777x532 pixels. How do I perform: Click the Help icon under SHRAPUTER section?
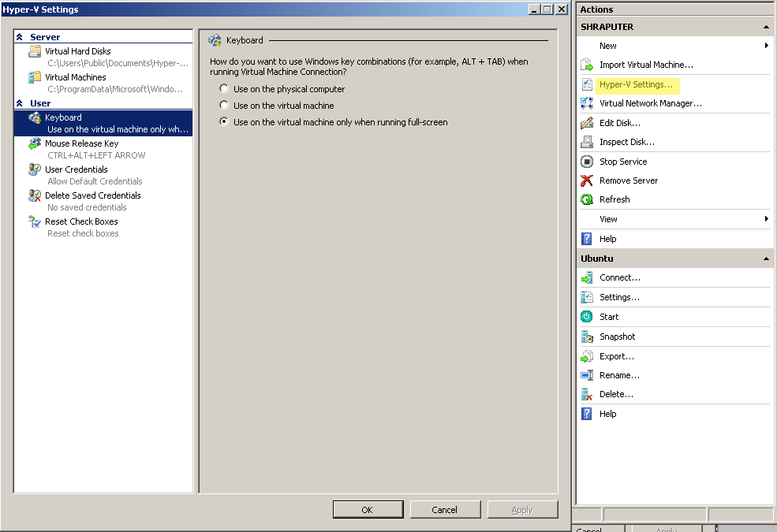587,239
